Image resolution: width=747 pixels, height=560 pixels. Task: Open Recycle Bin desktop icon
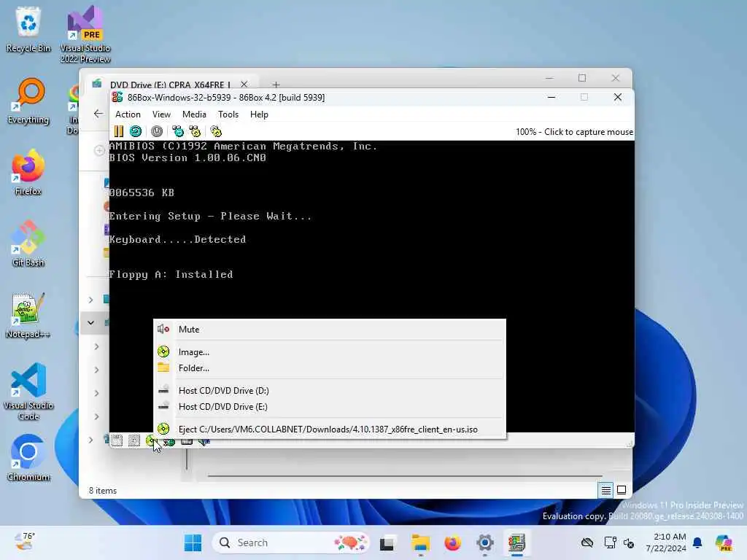tap(28, 29)
